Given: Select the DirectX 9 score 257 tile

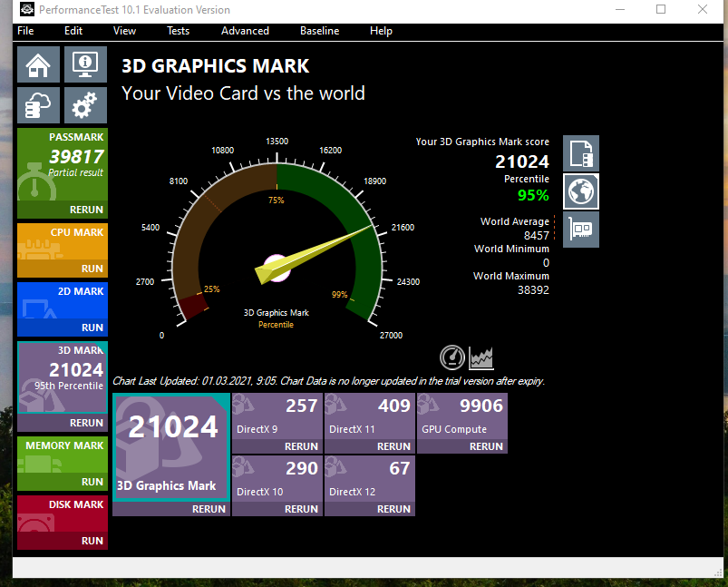Looking at the screenshot, I should (277, 416).
